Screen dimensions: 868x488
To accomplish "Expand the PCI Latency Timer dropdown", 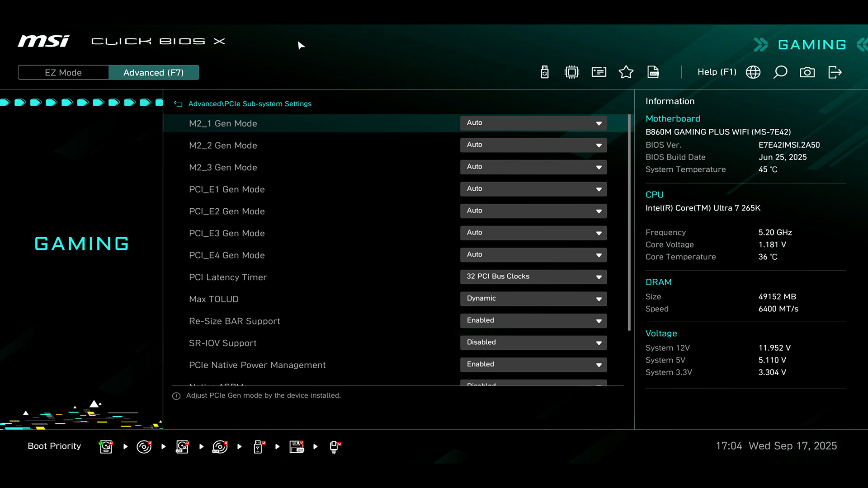I will pyautogui.click(x=533, y=277).
